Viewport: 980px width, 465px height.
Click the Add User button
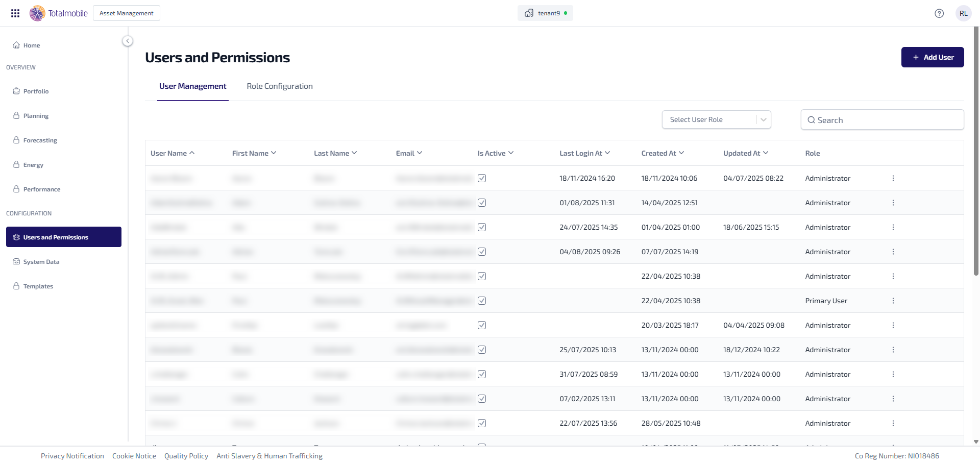(x=932, y=57)
